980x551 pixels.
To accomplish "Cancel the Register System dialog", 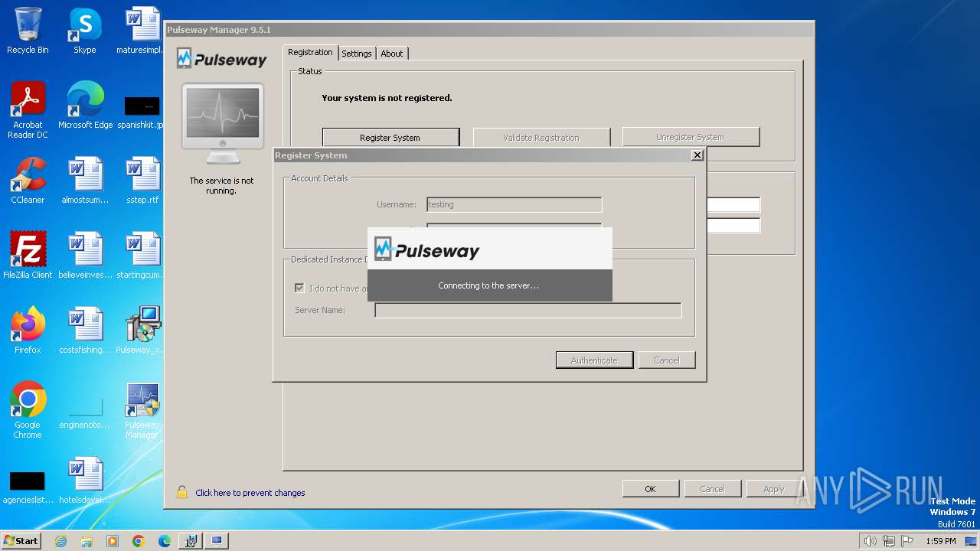I will pyautogui.click(x=667, y=360).
